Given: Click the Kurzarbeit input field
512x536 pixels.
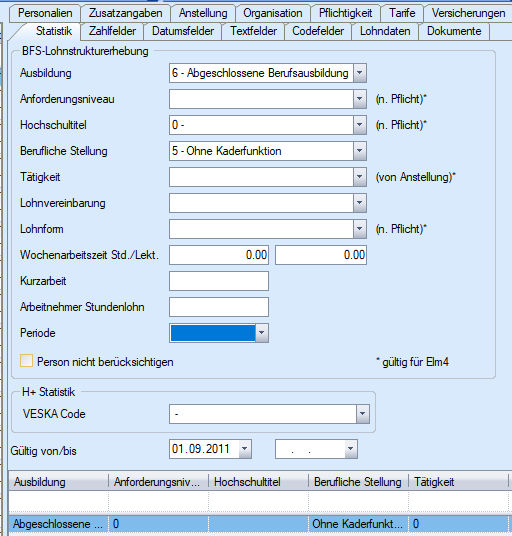Looking at the screenshot, I should point(219,281).
